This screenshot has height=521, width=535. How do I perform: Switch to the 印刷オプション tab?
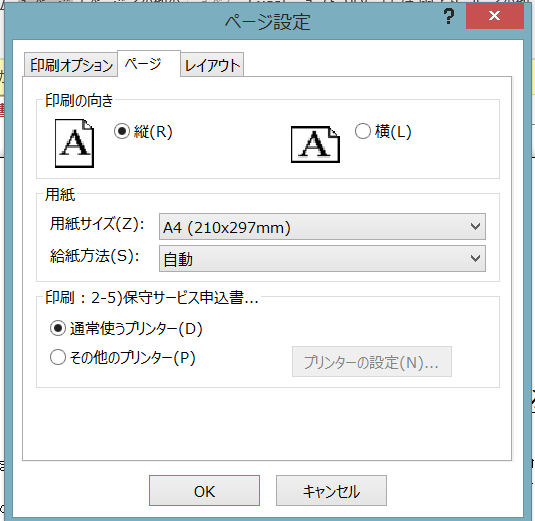pyautogui.click(x=71, y=65)
